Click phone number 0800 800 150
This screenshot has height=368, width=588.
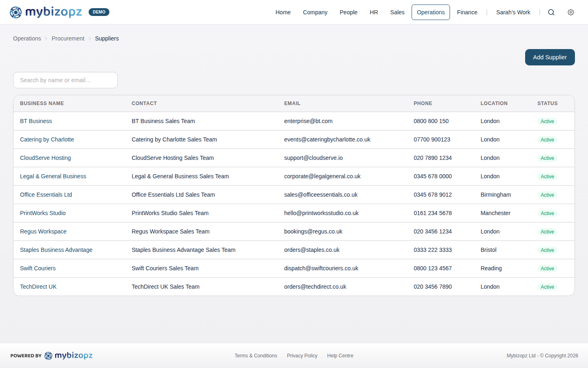(x=431, y=121)
